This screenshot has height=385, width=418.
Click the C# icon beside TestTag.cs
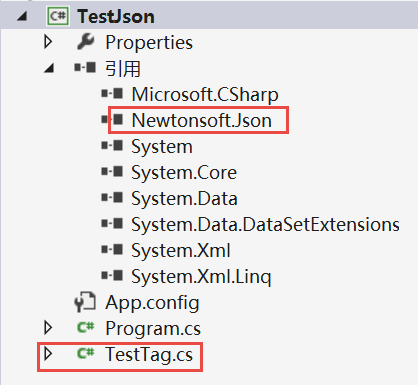(86, 353)
